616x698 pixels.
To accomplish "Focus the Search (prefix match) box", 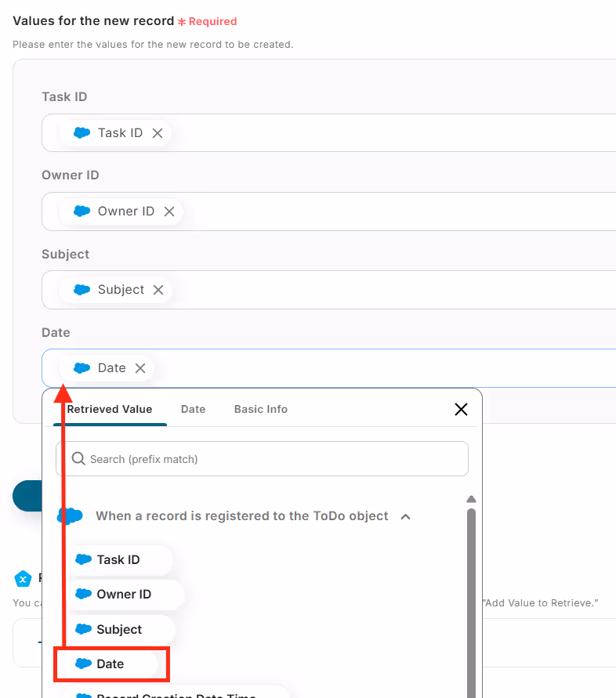I will [262, 458].
